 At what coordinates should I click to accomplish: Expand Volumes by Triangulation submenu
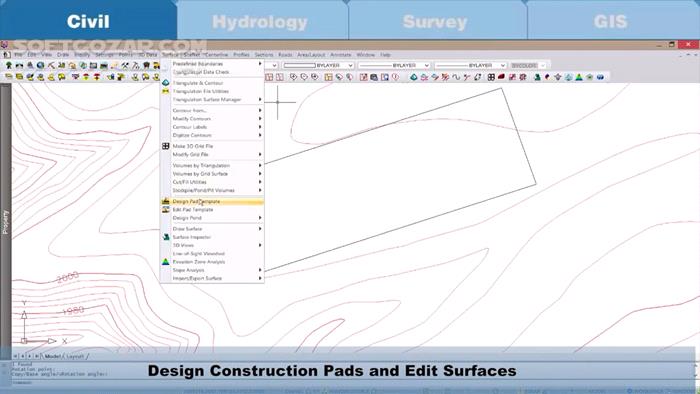[212, 165]
